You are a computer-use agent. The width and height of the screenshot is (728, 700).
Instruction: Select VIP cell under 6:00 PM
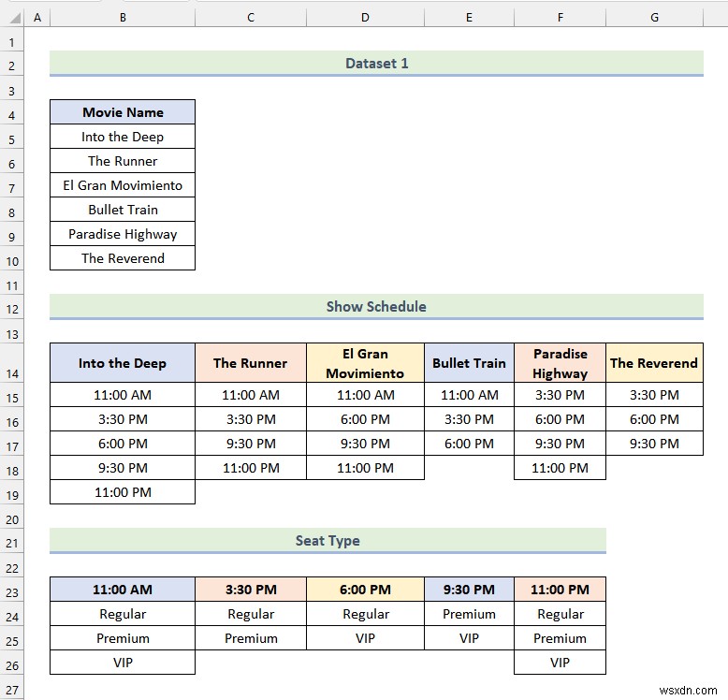click(365, 638)
